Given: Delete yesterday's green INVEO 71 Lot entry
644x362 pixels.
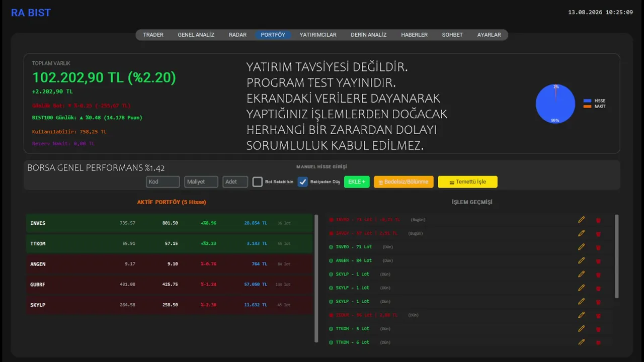Looking at the screenshot, I should coord(598,247).
